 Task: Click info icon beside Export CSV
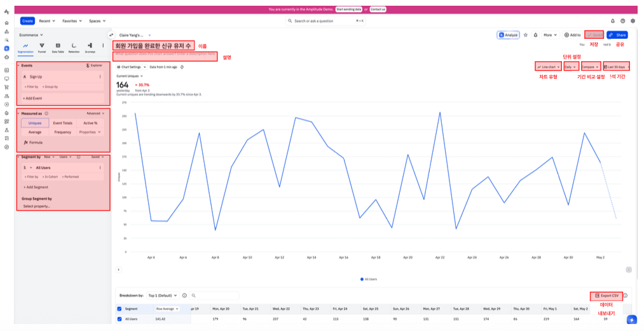point(625,295)
